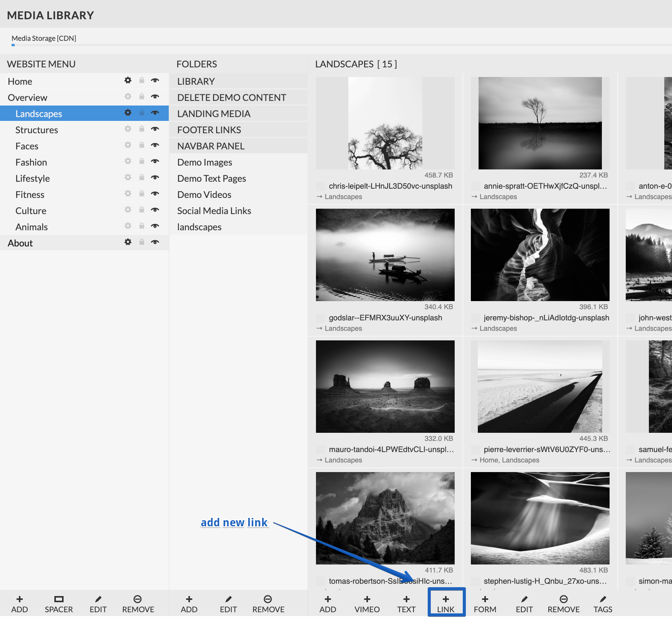Viewport: 672px width, 618px height.
Task: Toggle visibility eye for Fashion
Action: click(x=155, y=161)
